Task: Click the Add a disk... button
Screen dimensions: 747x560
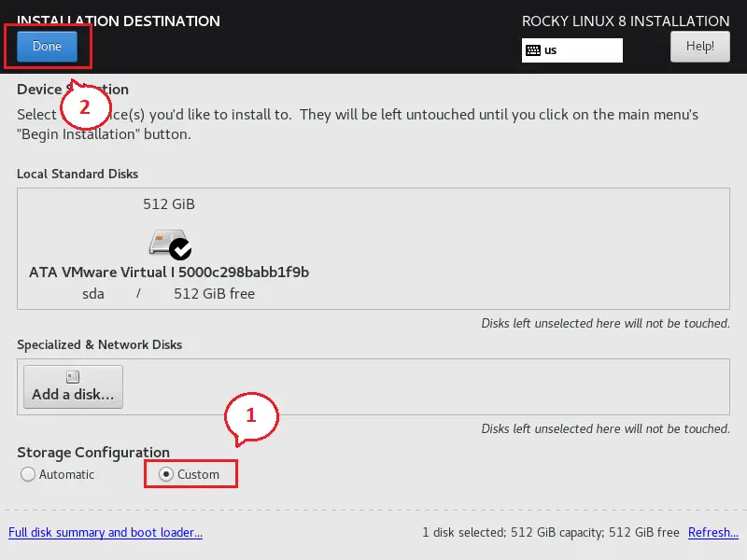Action: pyautogui.click(x=73, y=386)
